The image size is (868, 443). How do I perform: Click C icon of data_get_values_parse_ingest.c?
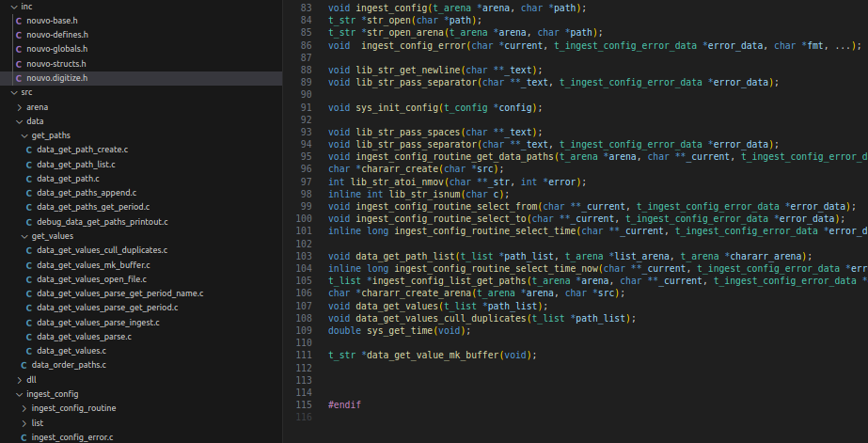point(29,323)
